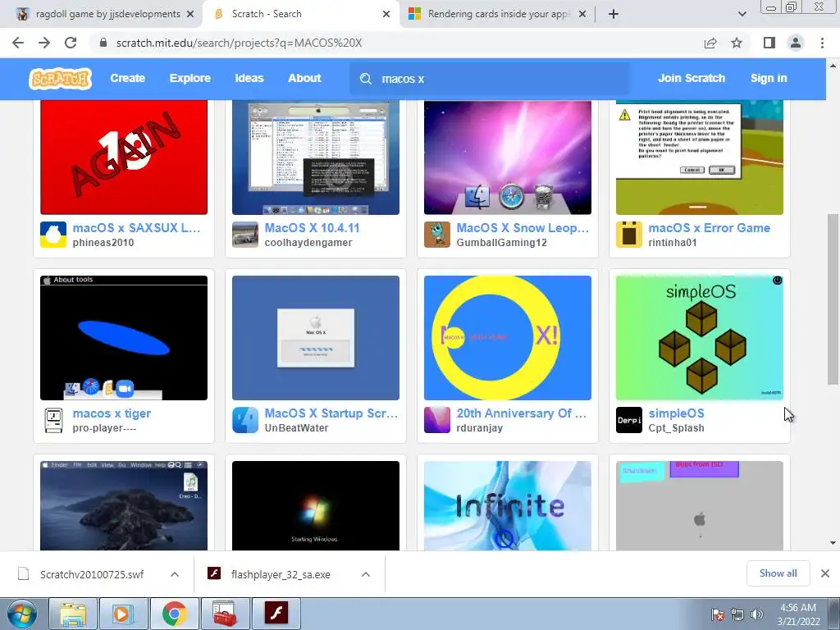This screenshot has height=630, width=840.
Task: Open phineas2010 user avatar
Action: (x=53, y=235)
